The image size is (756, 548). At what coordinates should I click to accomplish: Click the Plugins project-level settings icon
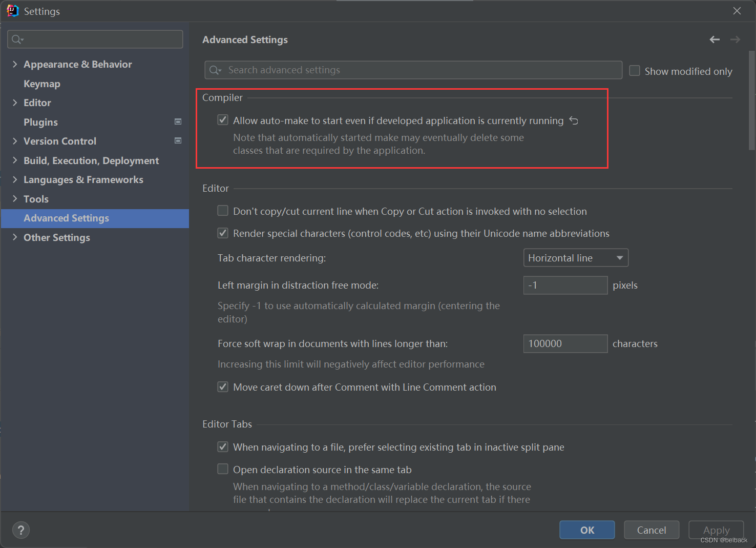click(178, 121)
